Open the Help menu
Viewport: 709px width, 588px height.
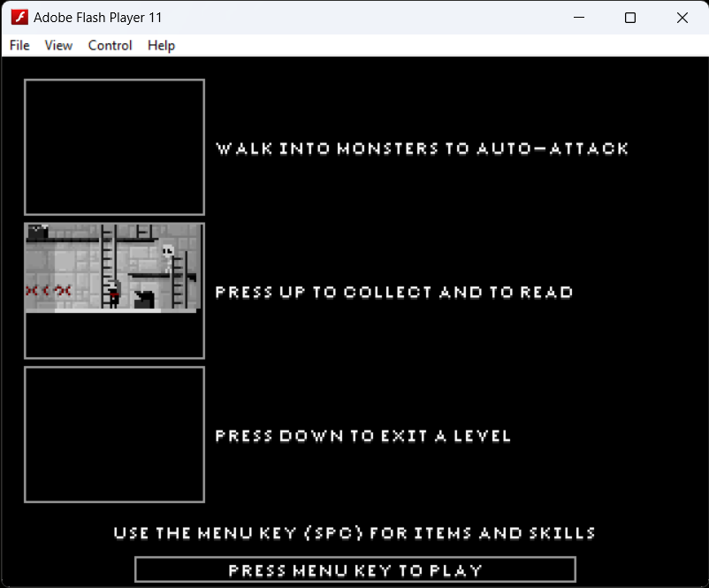(162, 45)
